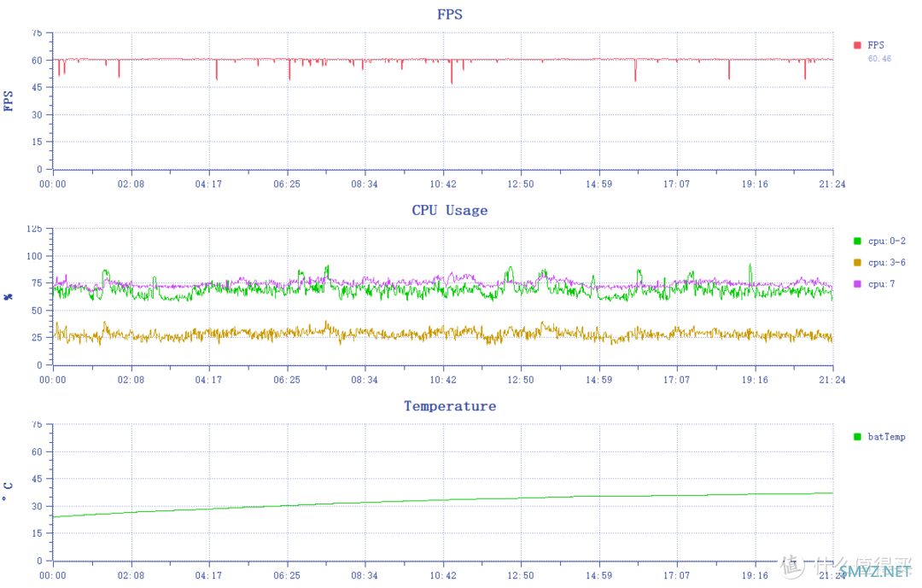Click the cpu:7 legend label
The width and height of the screenshot is (922, 588).
pyautogui.click(x=881, y=284)
